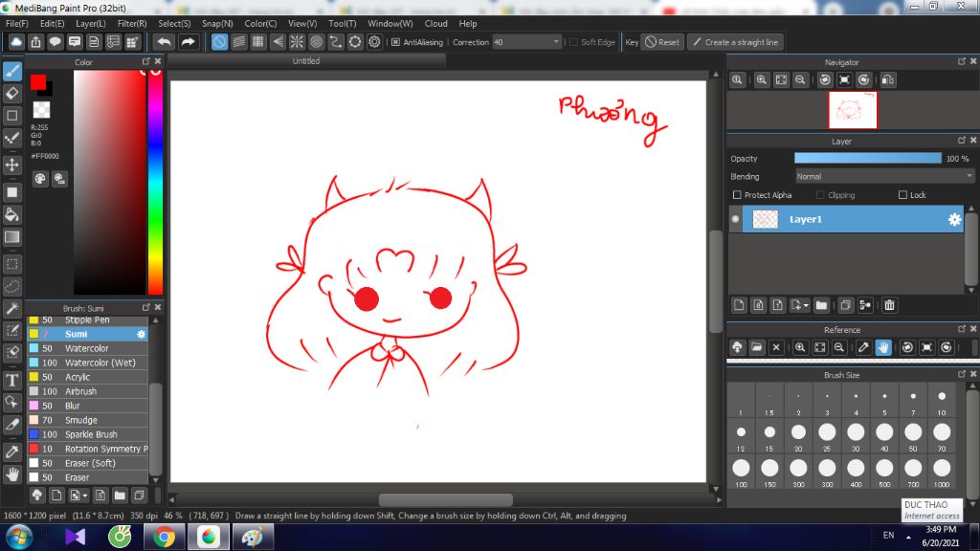Zoom out within the Navigator panel
Image resolution: width=980 pixels, height=551 pixels.
(800, 80)
